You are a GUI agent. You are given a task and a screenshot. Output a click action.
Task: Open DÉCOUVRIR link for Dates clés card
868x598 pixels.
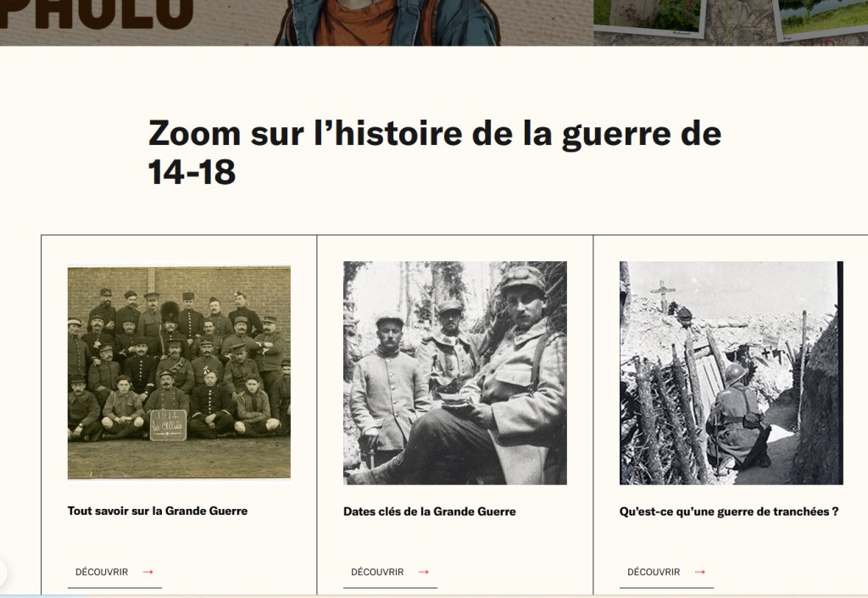point(390,573)
